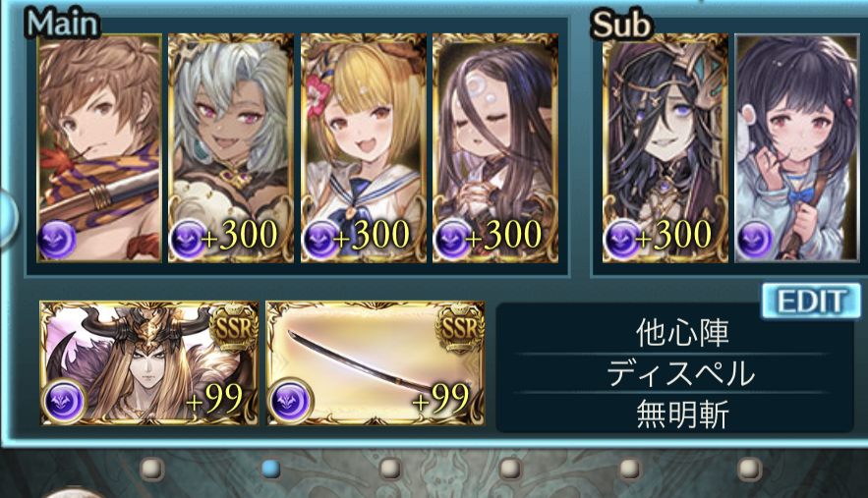Click the active blue page indicator dot
Screen dimensions: 868x498
(x=271, y=470)
